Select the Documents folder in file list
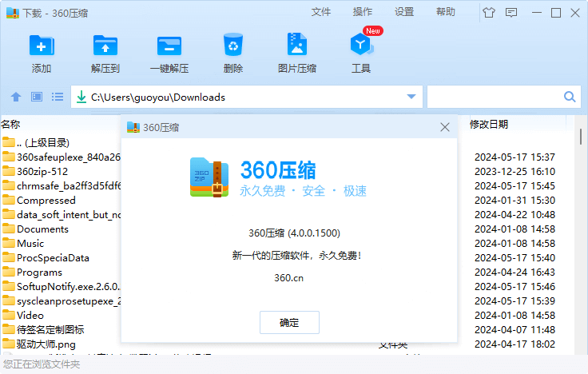The height and width of the screenshot is (374, 588). (x=42, y=229)
